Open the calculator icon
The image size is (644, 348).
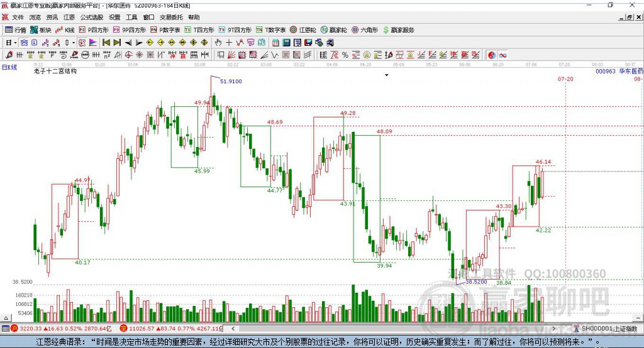tap(286, 43)
